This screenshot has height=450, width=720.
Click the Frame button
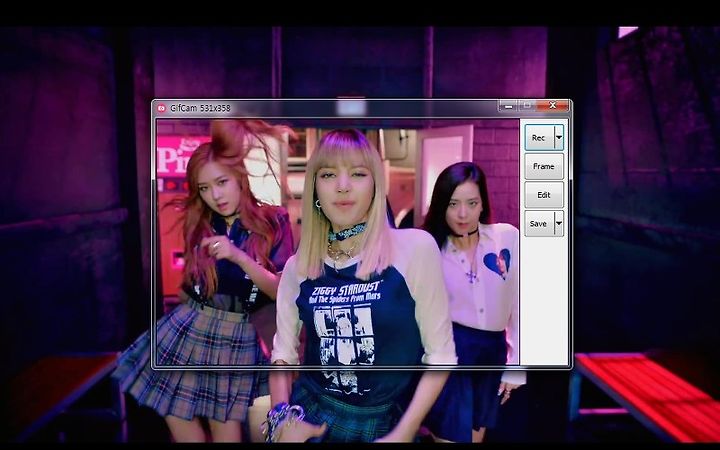pyautogui.click(x=544, y=166)
